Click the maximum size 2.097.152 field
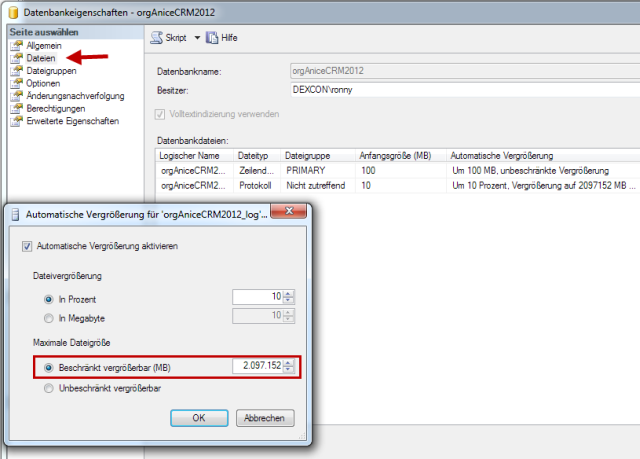This screenshot has height=459, width=640. (x=258, y=366)
